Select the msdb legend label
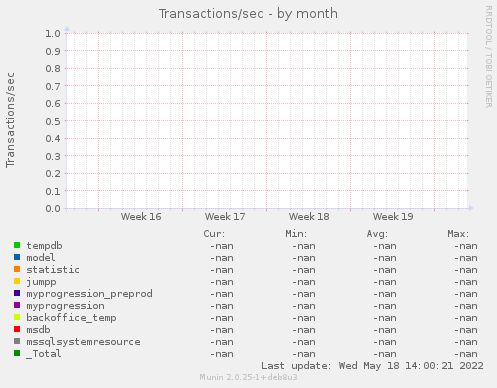Viewport: 497px width, 388px height. tap(38, 330)
